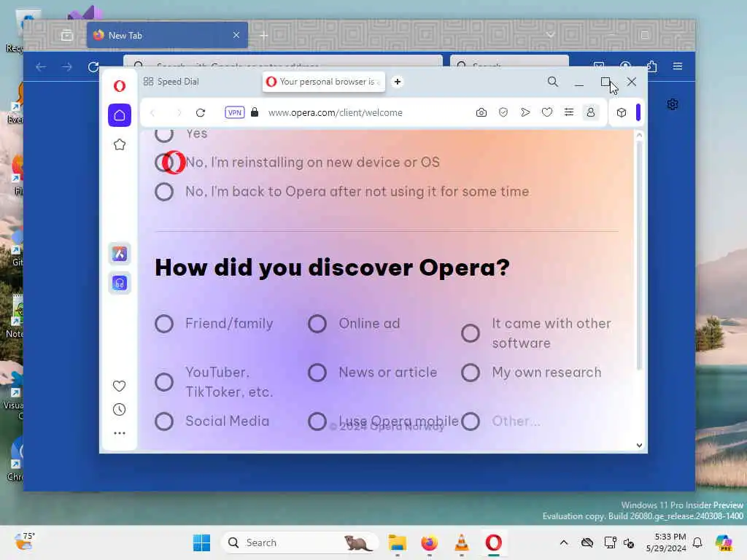The height and width of the screenshot is (560, 747).
Task: Click the Opera vertical scrollbar thumb
Action: point(639,254)
